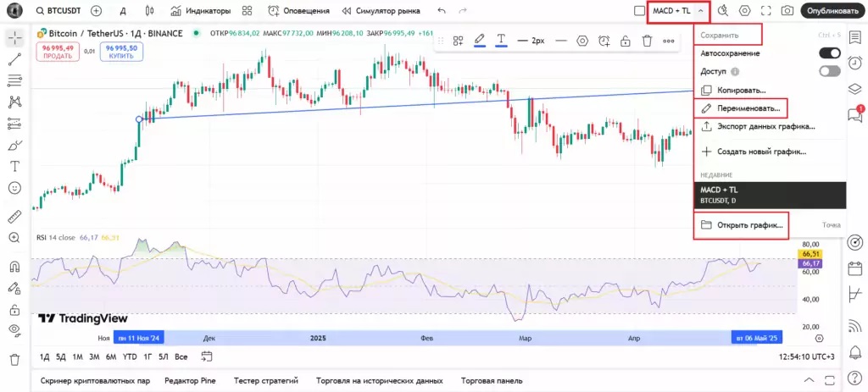
Task: Open object tree layers icon in right sidebar
Action: click(x=854, y=88)
